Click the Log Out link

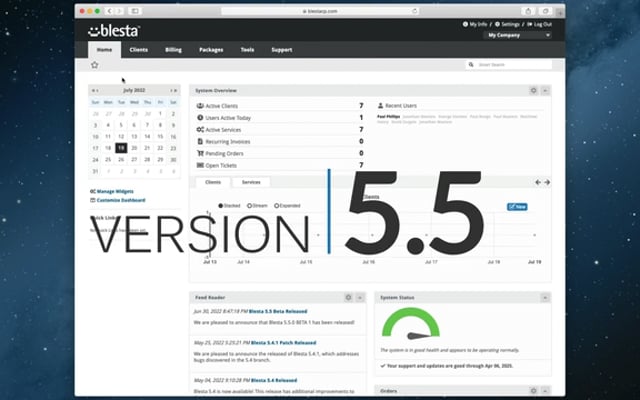tap(539, 24)
